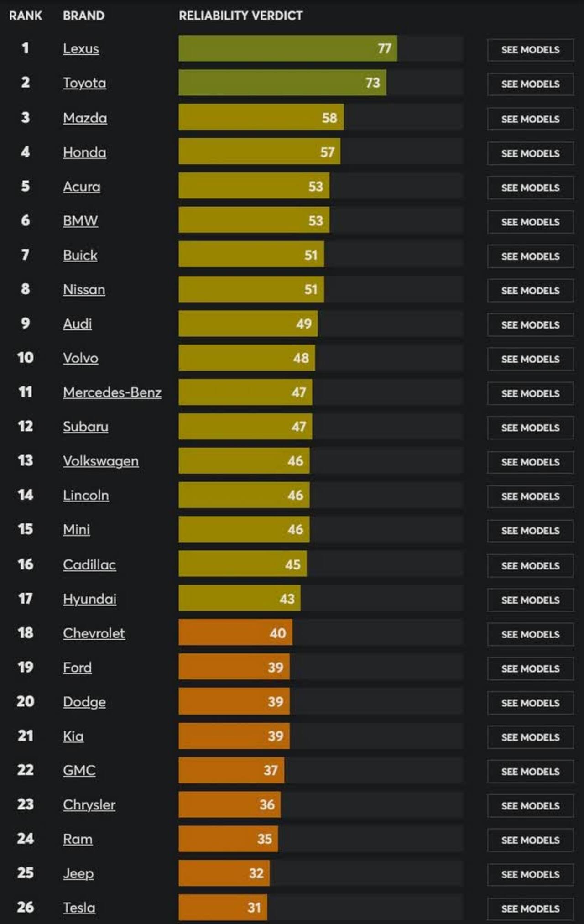Select the Tesla link
Screen dimensions: 584x924
pos(78,908)
